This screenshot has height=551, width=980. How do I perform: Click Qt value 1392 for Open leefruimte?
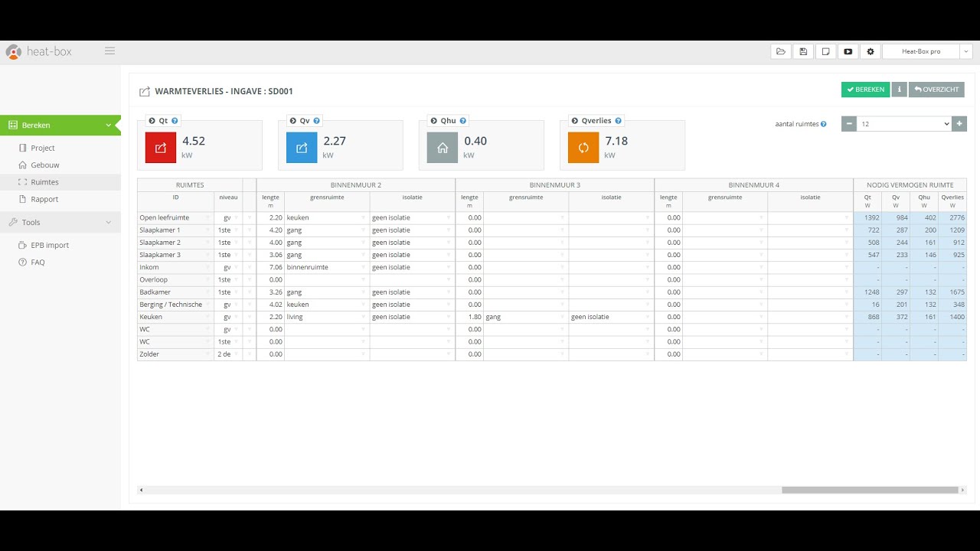(868, 218)
